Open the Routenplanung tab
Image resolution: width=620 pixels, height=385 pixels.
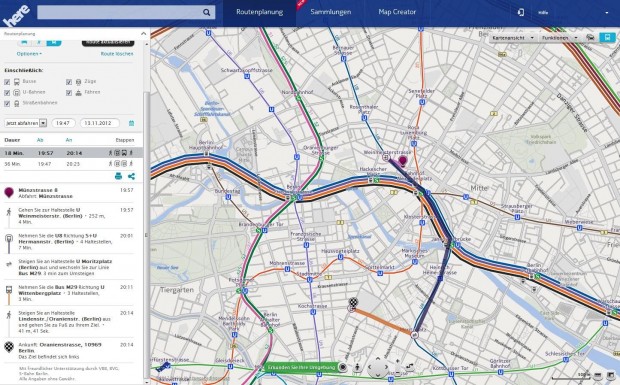click(259, 12)
